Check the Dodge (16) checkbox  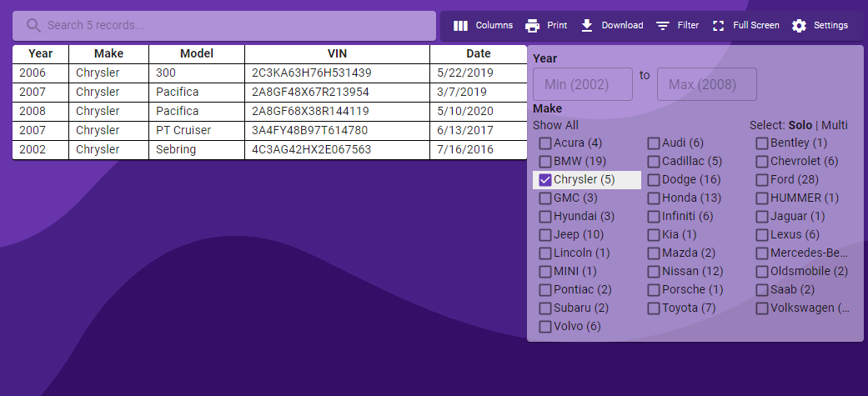click(654, 179)
